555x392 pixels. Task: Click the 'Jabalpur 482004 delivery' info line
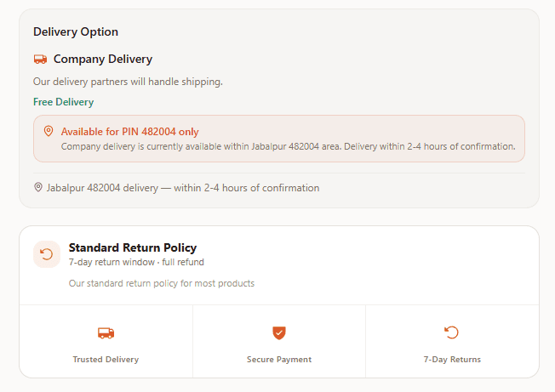coord(182,187)
